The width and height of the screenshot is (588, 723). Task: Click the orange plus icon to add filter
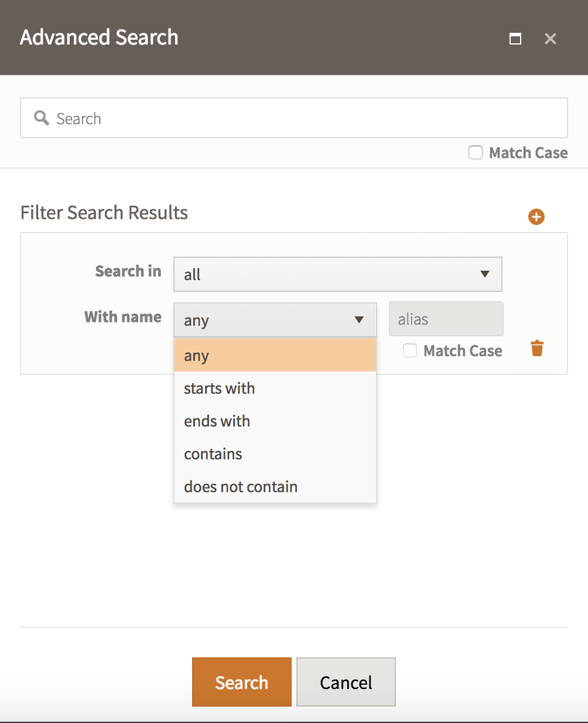pos(536,217)
